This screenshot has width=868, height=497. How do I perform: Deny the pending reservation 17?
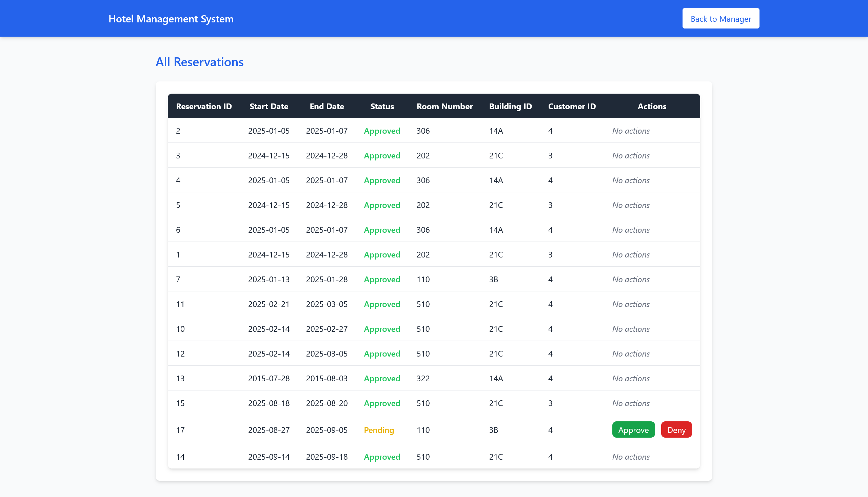(676, 430)
